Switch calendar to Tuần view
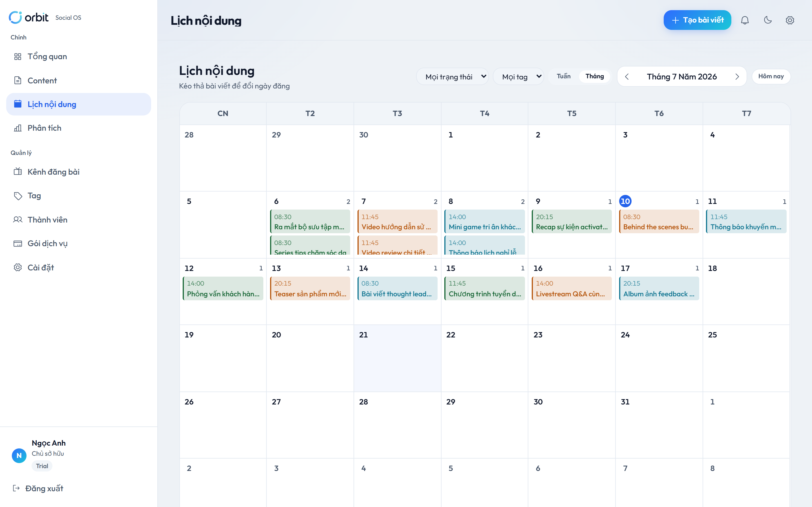 click(x=564, y=76)
